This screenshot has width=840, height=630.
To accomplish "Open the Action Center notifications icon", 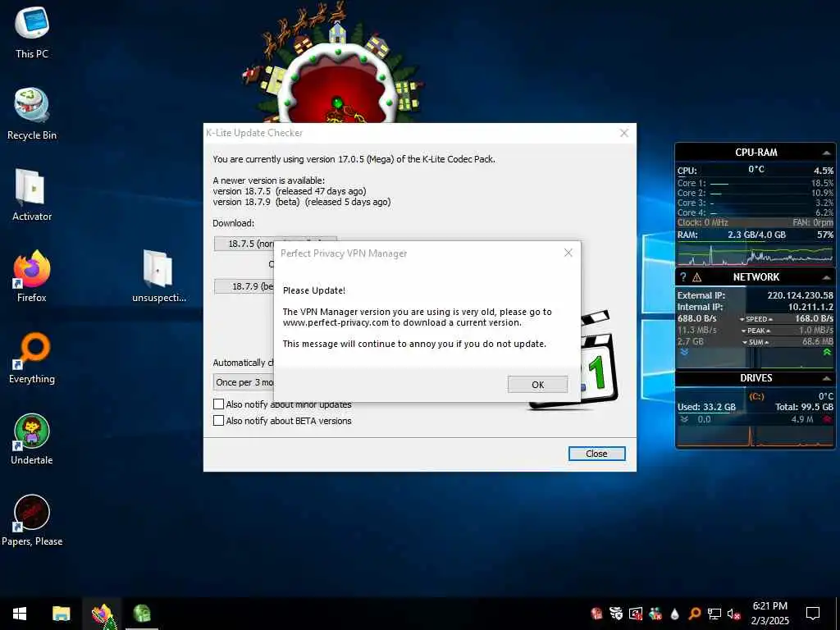I will [813, 614].
